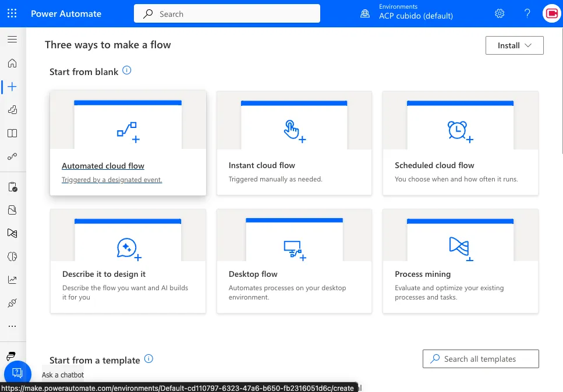Screen dimensions: 563x392
Task: Click the account avatar in top bar
Action: (551, 13)
